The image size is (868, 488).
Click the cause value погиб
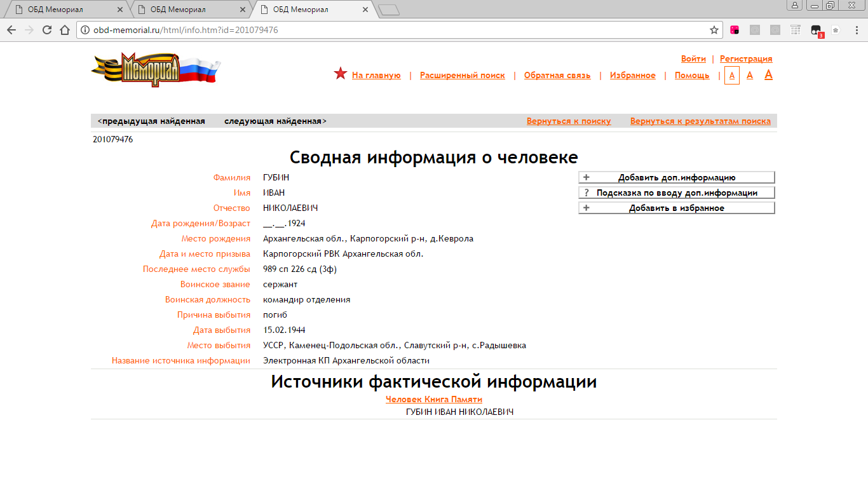(275, 315)
